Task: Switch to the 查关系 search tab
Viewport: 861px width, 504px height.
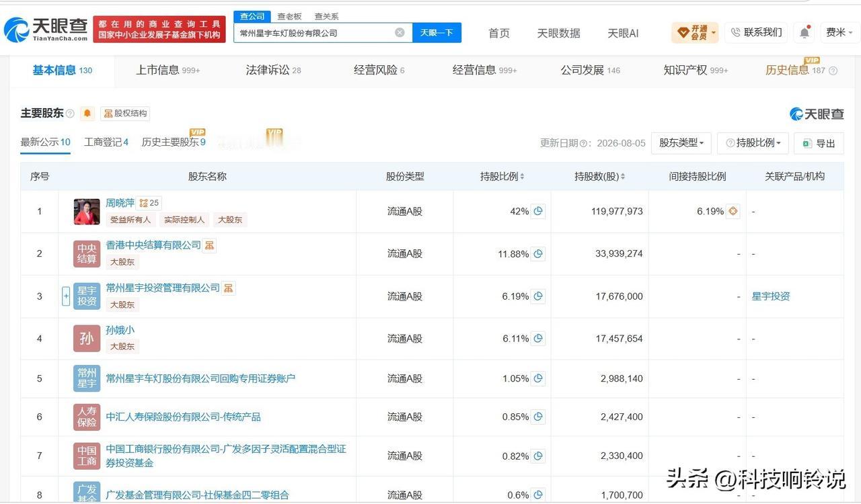Action: click(326, 16)
